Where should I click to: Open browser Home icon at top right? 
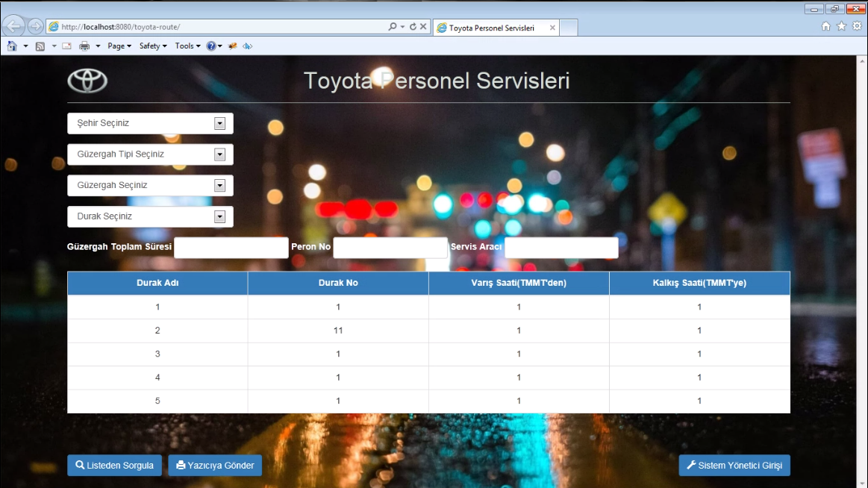pyautogui.click(x=826, y=26)
